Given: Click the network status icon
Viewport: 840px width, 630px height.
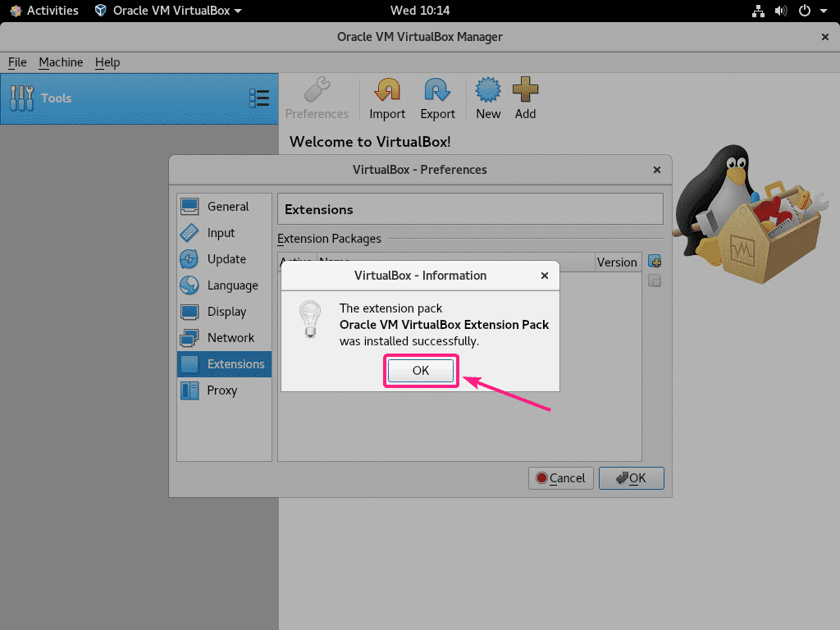Looking at the screenshot, I should [x=758, y=11].
